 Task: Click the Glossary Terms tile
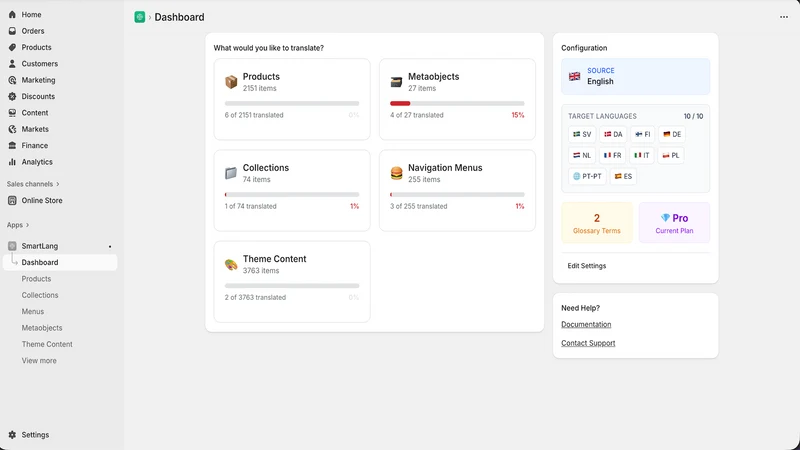[x=597, y=223]
